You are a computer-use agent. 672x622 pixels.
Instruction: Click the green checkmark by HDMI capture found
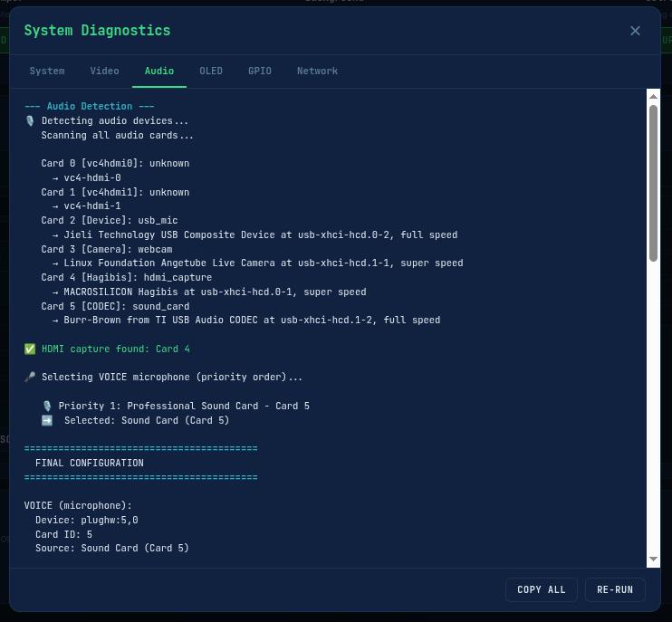30,349
